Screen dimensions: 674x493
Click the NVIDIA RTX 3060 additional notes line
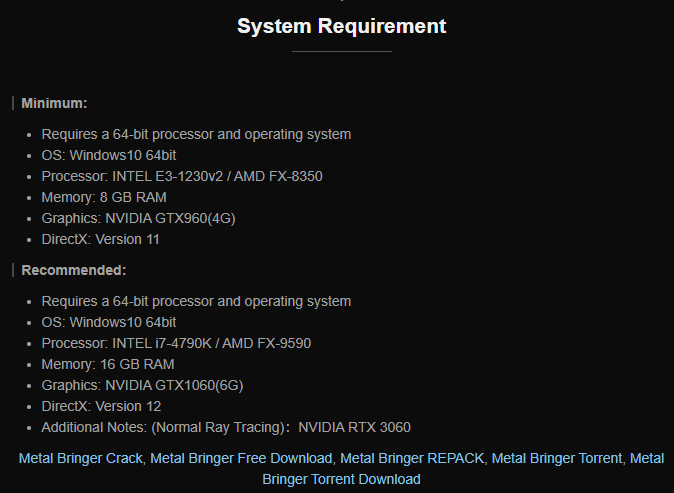[226, 427]
